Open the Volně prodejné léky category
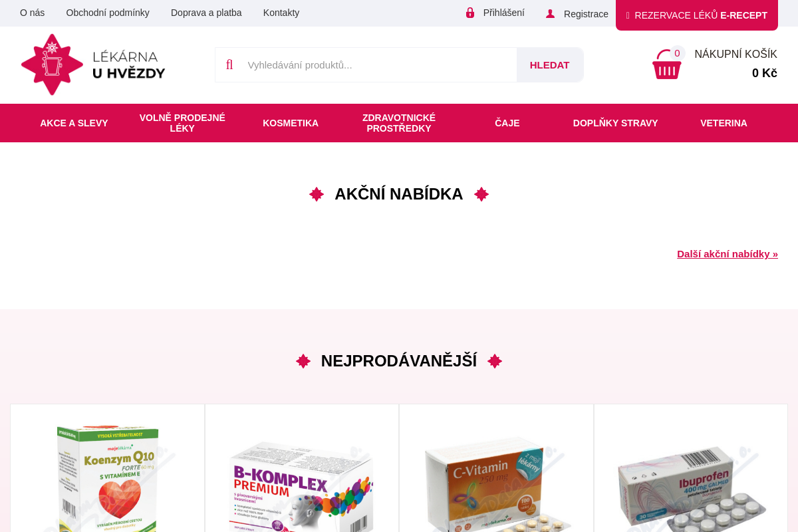The image size is (798, 532). click(182, 123)
